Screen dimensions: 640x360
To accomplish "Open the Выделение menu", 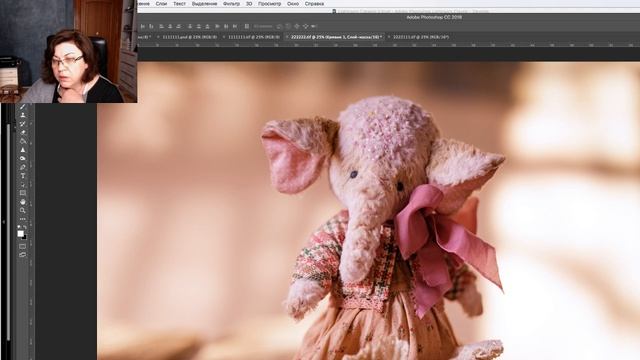I will click(x=204, y=4).
